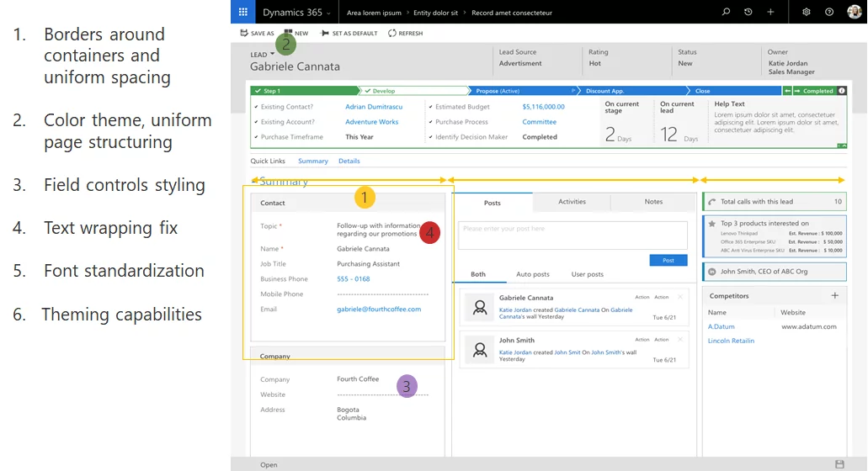This screenshot has width=868, height=471.
Task: Click the empty Mobile Phone field
Action: click(382, 294)
